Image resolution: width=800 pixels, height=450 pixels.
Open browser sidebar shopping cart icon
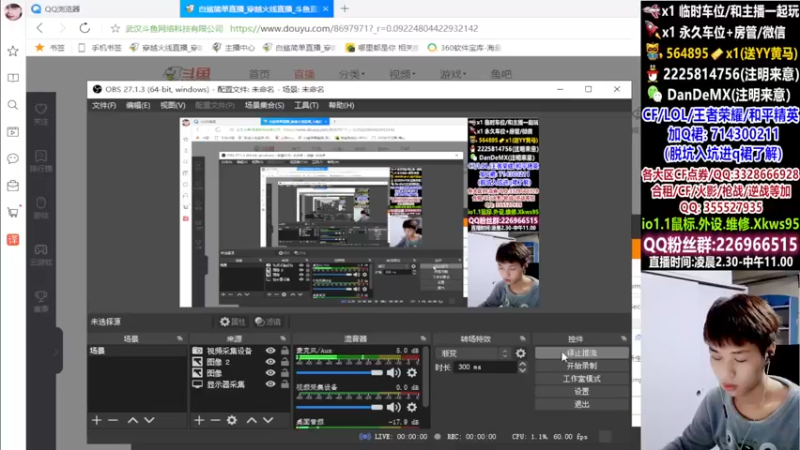click(13, 212)
